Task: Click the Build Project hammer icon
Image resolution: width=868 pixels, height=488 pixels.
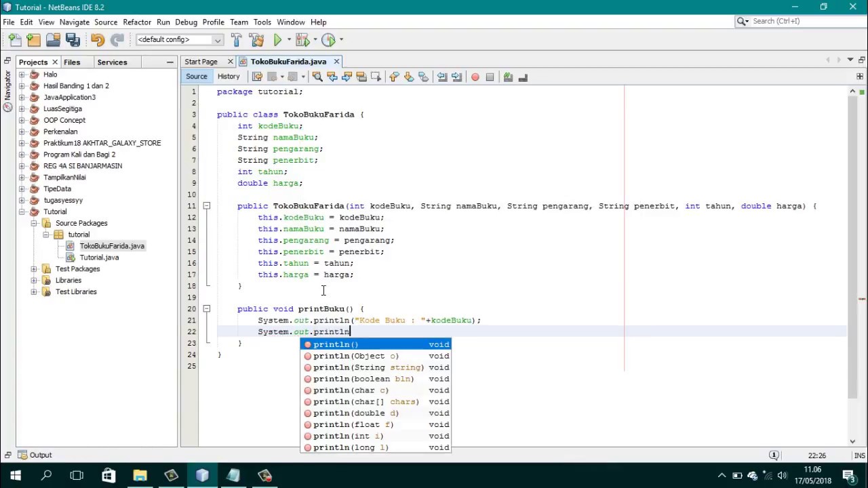Action: click(236, 40)
